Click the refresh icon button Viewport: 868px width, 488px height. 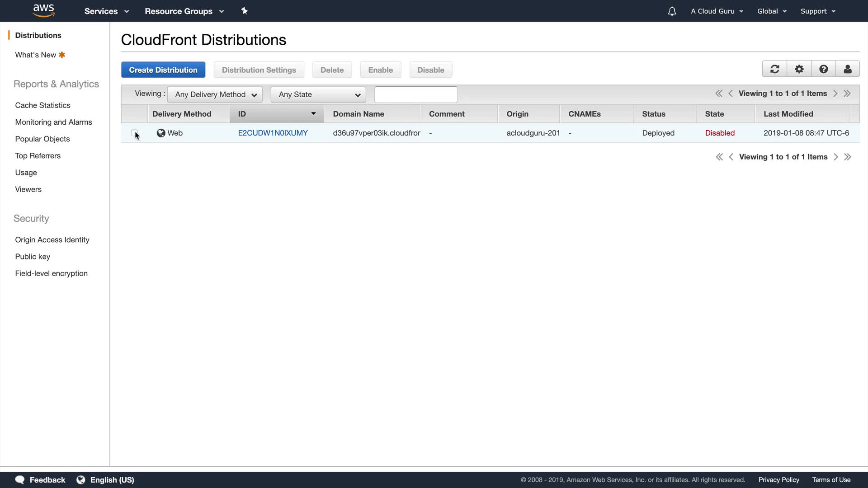pos(774,69)
